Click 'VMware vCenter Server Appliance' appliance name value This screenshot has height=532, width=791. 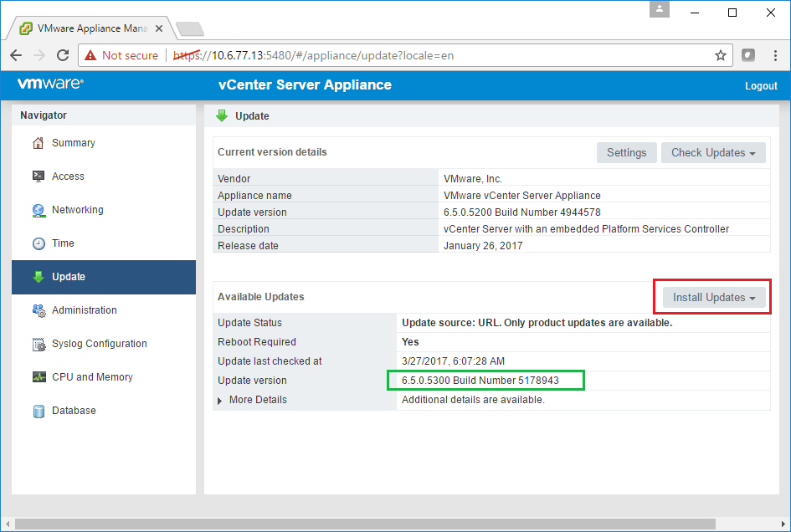click(x=522, y=196)
